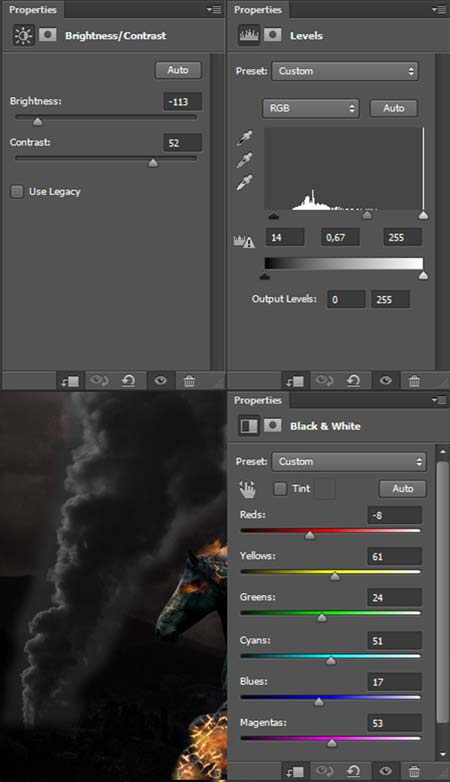The height and width of the screenshot is (782, 450).
Task: Click the Levels histogram adjustment icon
Action: [x=248, y=35]
